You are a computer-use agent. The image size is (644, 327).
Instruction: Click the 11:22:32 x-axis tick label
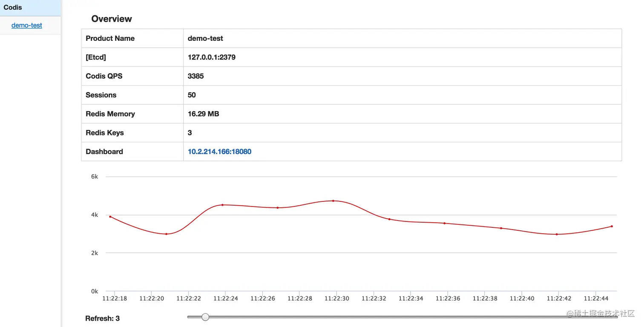click(x=374, y=298)
